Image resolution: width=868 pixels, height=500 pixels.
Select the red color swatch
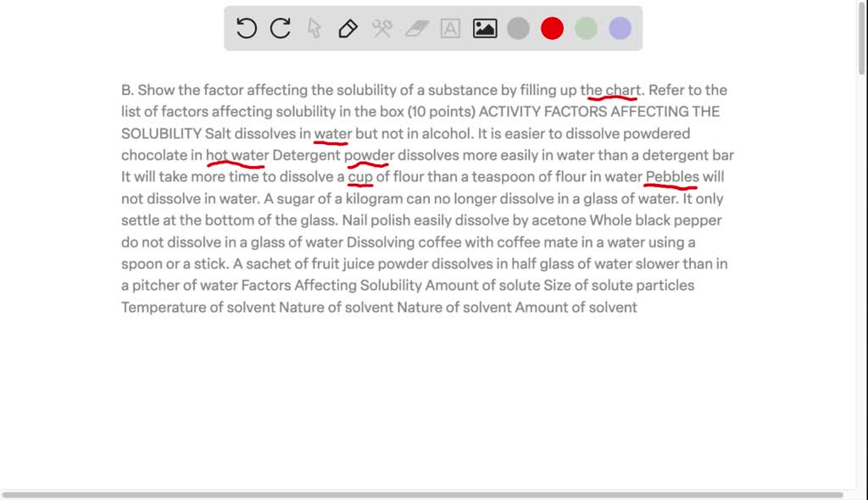(x=552, y=28)
